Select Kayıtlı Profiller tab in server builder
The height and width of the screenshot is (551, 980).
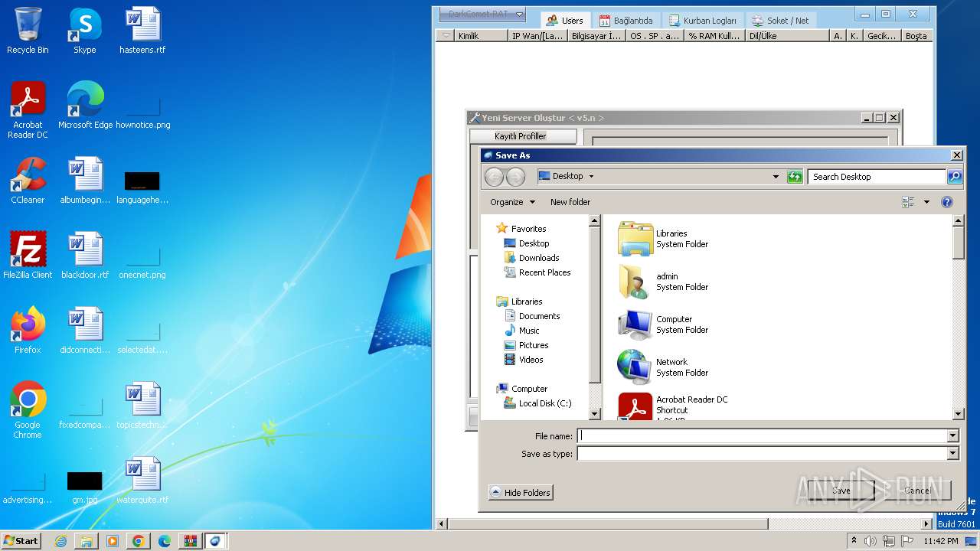[x=523, y=136]
